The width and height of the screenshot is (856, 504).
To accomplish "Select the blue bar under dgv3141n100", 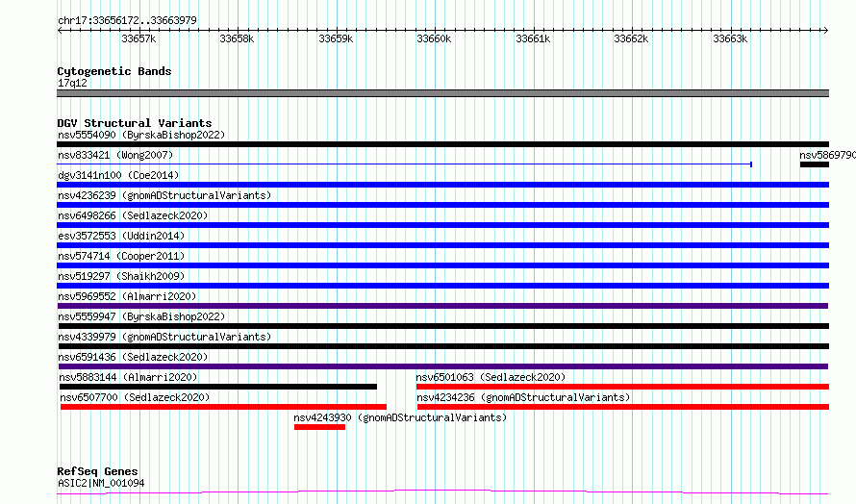I will (x=442, y=185).
